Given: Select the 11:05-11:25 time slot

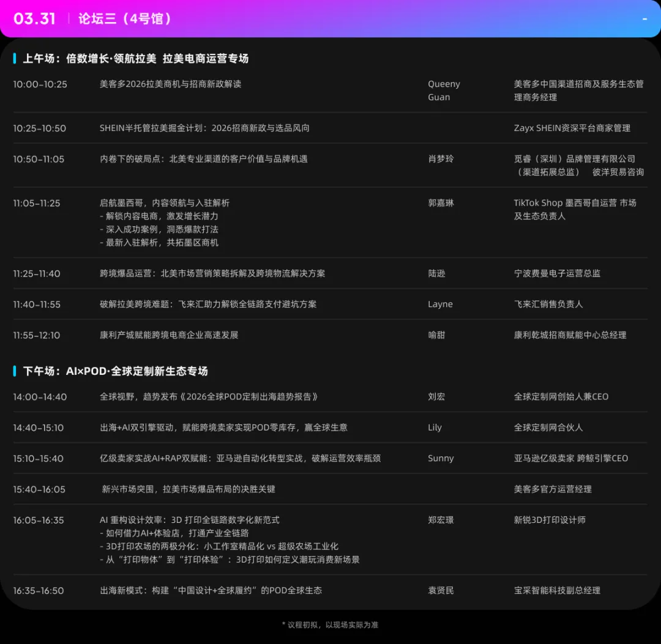Looking at the screenshot, I should [x=37, y=203].
